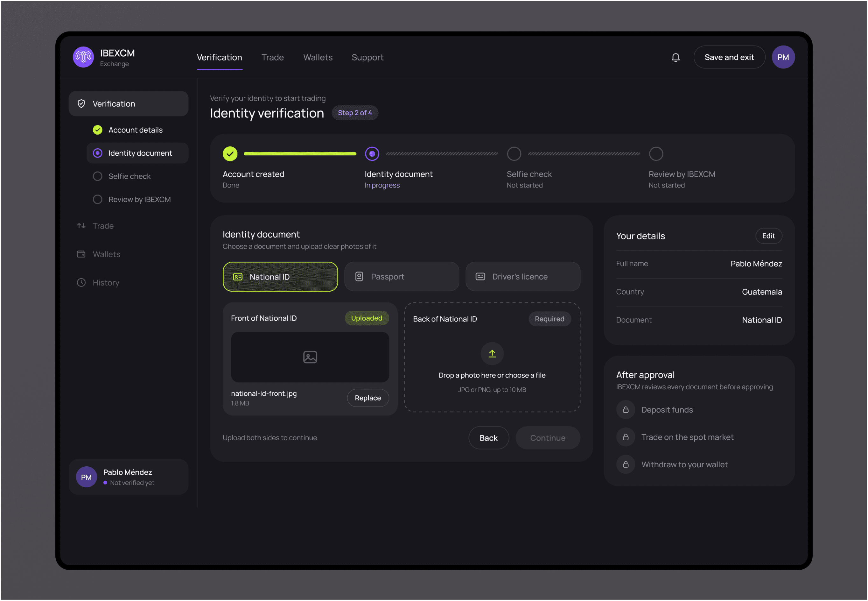868x601 pixels.
Task: Click the Back button
Action: point(489,438)
